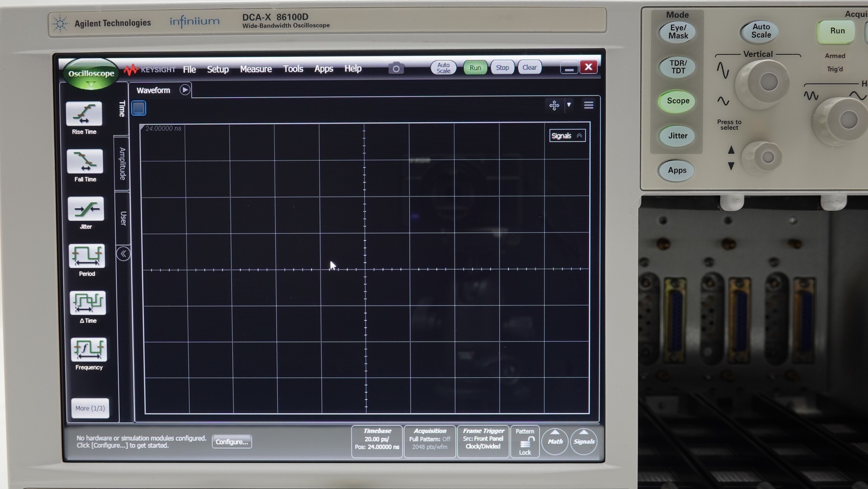Switch to the Time measurement tab
This screenshot has width=868, height=489.
click(x=122, y=109)
